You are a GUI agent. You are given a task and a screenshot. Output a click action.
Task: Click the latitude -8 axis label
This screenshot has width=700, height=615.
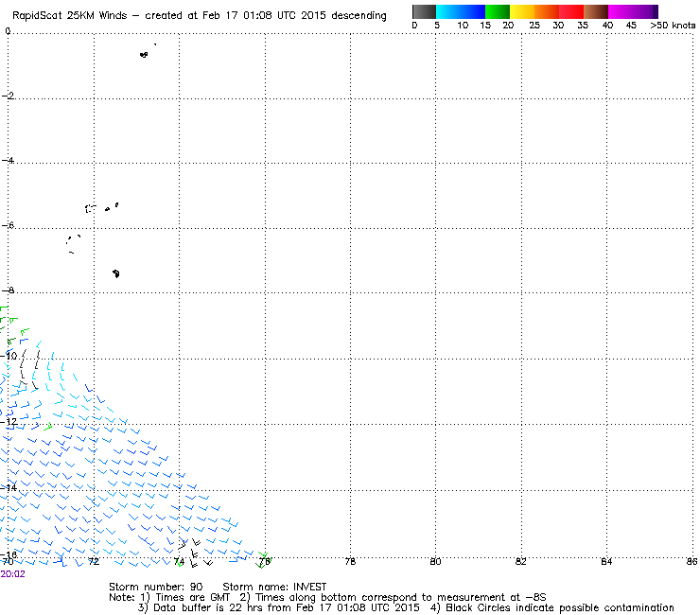coord(8,290)
